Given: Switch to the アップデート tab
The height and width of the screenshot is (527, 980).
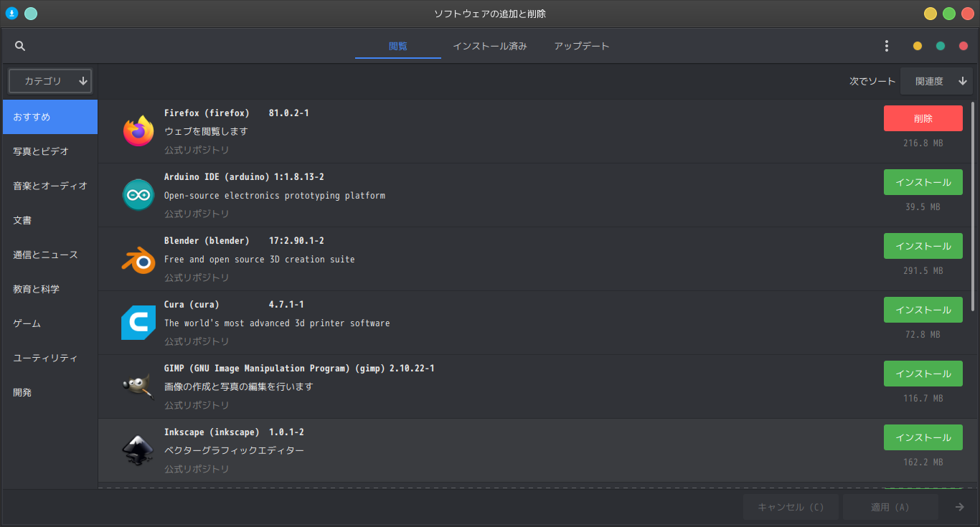Looking at the screenshot, I should 582,46.
